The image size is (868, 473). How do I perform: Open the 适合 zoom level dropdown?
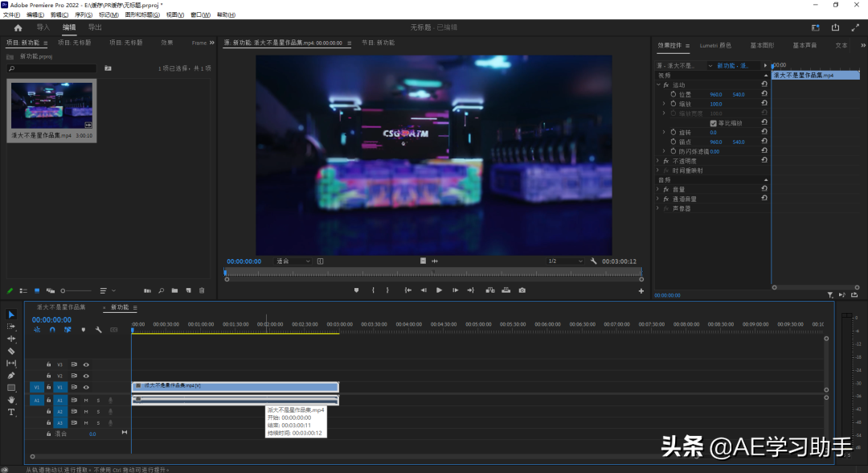[293, 261]
